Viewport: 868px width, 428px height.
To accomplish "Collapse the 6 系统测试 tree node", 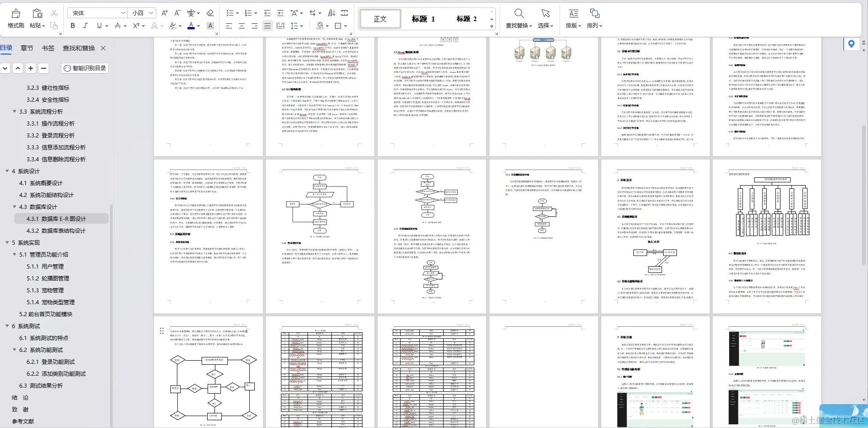I will pyautogui.click(x=7, y=326).
